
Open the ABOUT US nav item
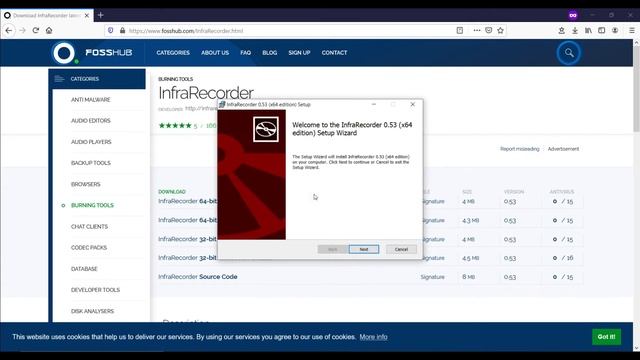coord(215,53)
